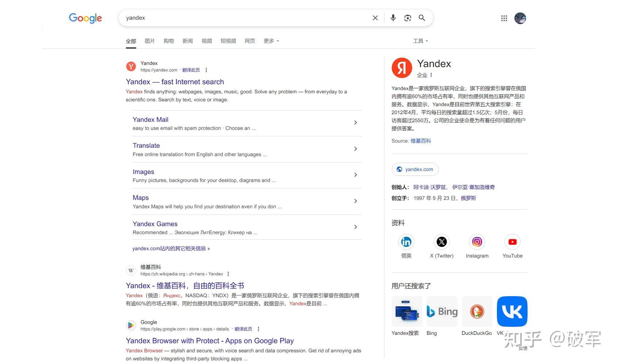Viewport: 617px width, 364px height.
Task: Switch to the 短视频 tab
Action: pyautogui.click(x=228, y=41)
